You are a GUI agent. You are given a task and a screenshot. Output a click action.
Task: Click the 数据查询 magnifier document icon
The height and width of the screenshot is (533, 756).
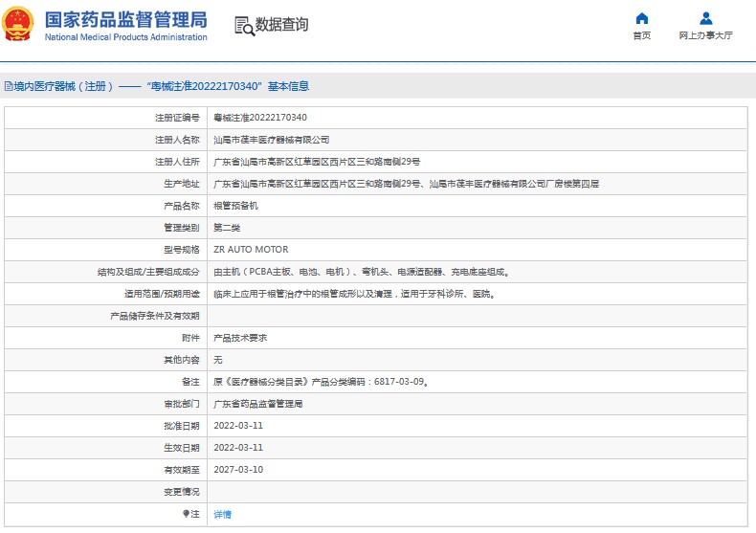244,26
